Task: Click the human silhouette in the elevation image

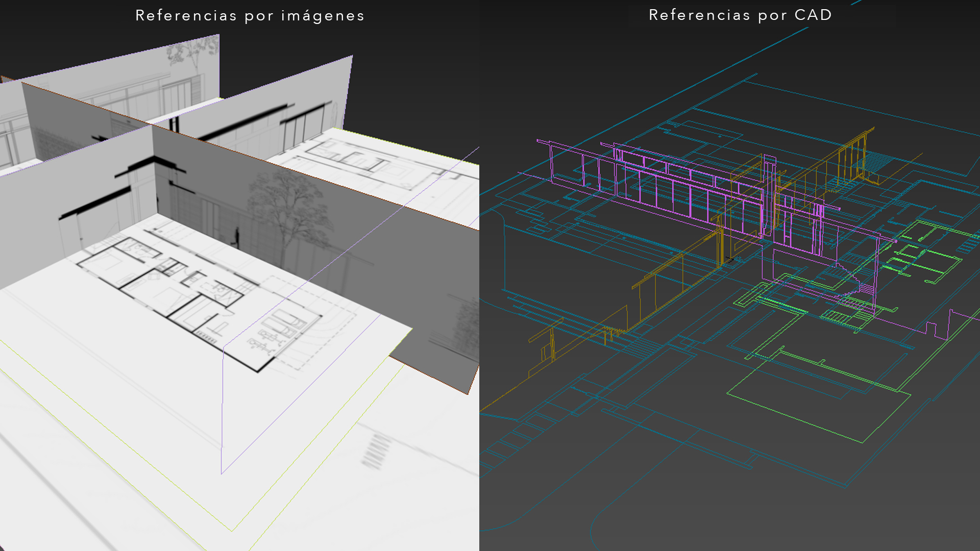Action: click(x=237, y=236)
